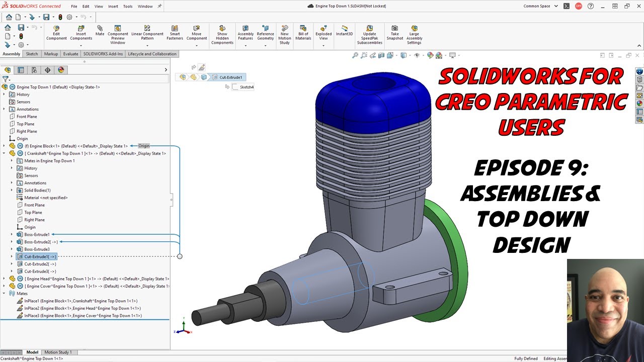The width and height of the screenshot is (644, 362).
Task: Open Lifecycle and Collaboration tab
Action: [x=152, y=54]
